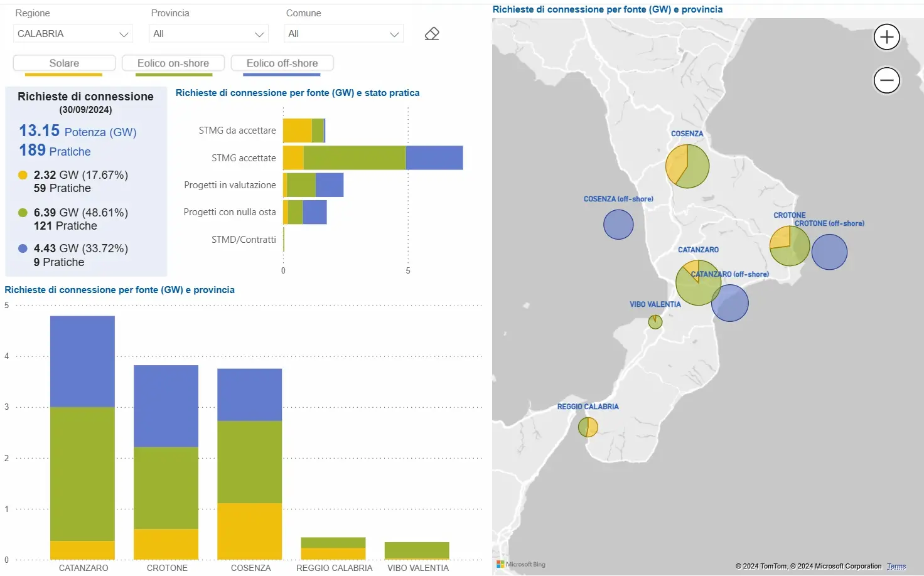Image resolution: width=924 pixels, height=576 pixels.
Task: Click STMG da accettare green bar segment
Action: pos(318,131)
